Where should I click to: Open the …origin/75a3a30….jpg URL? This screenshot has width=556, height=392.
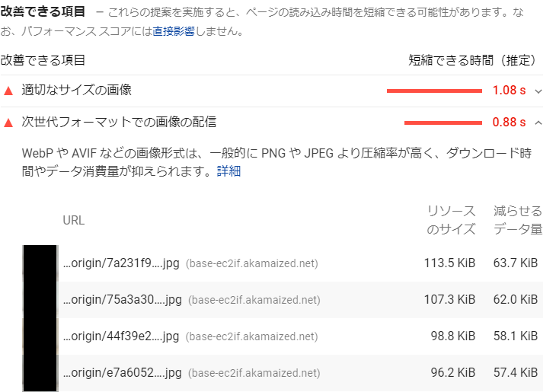point(123,300)
